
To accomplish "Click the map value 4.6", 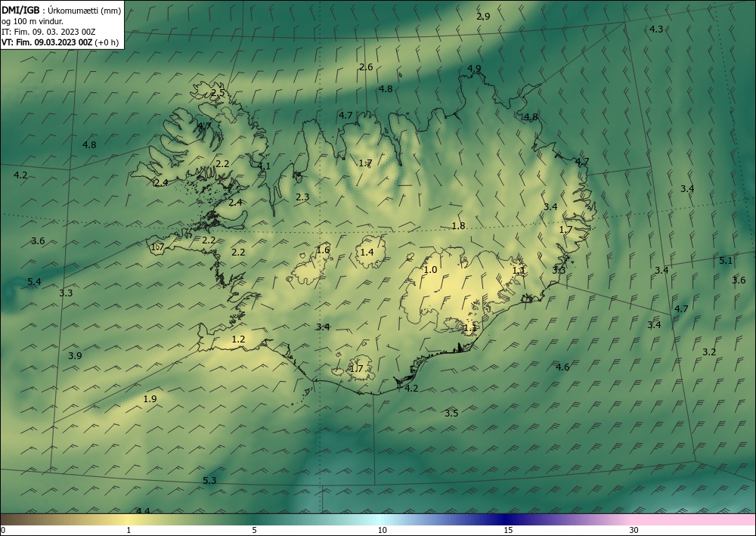I will [562, 367].
